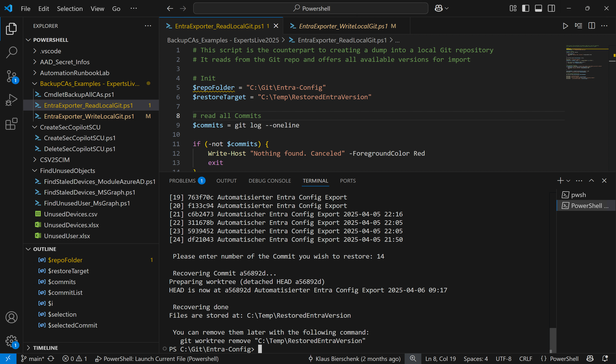Click UTF-8 encoding selector
This screenshot has height=364, width=616.
(x=503, y=359)
